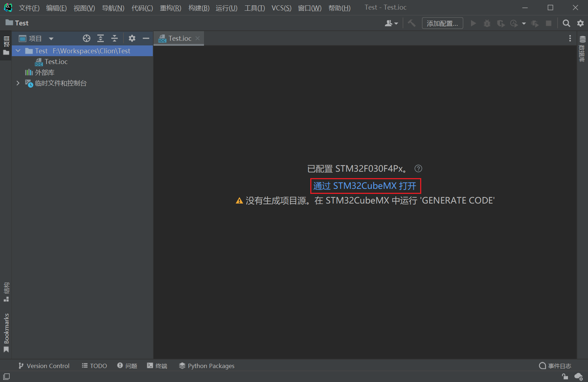Open editor tab options three-dot menu
Viewport: 588px width, 382px height.
point(570,38)
